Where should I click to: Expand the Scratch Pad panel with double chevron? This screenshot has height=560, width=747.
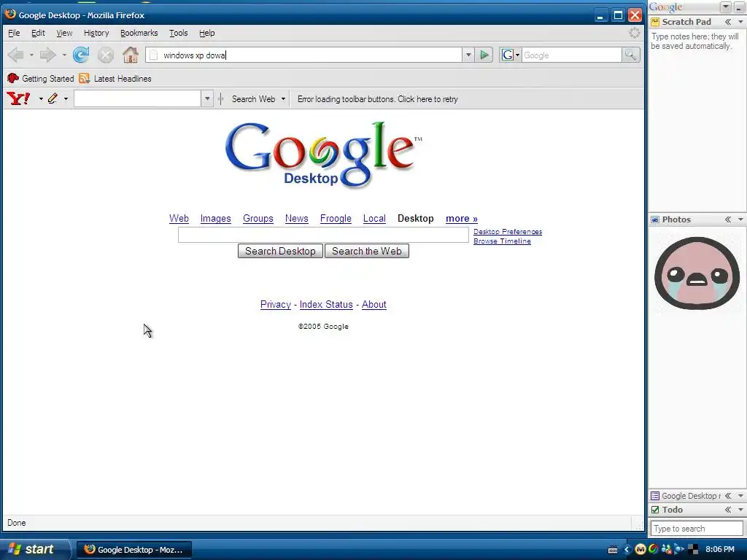[728, 22]
